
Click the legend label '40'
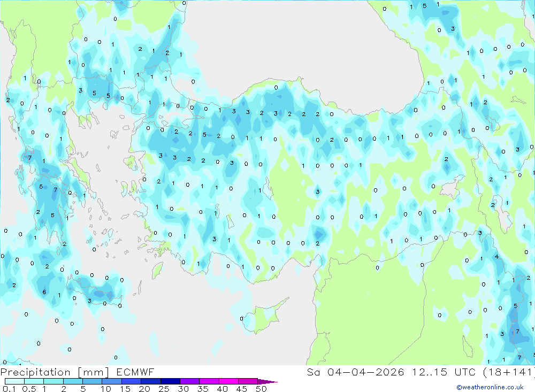[223, 389]
